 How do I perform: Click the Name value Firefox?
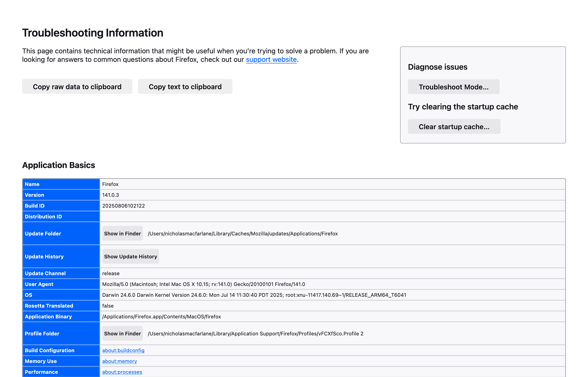110,184
